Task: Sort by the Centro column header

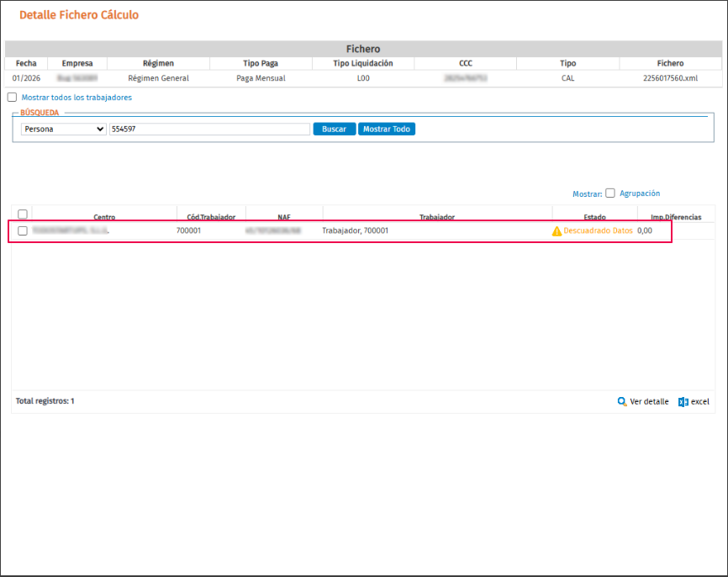Action: [104, 217]
